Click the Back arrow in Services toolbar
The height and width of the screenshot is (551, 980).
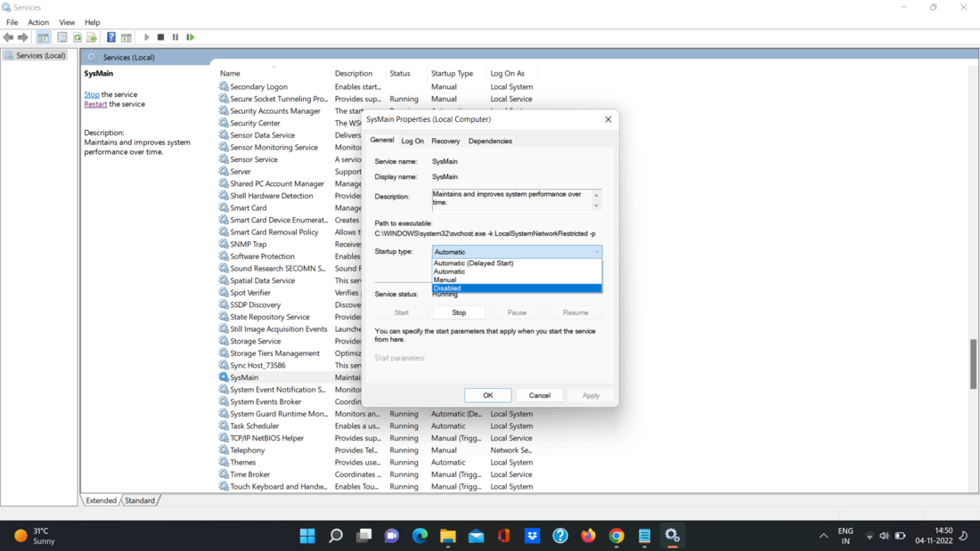(x=8, y=37)
